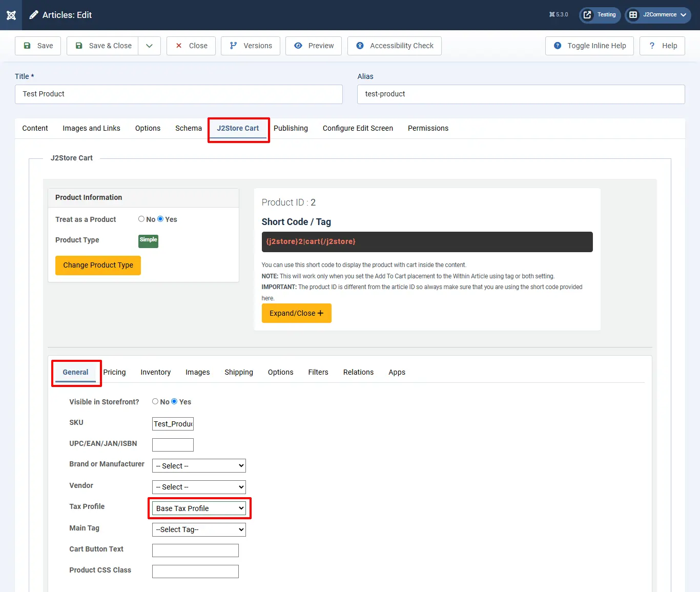Open the product Images tab
700x592 pixels.
pos(198,372)
